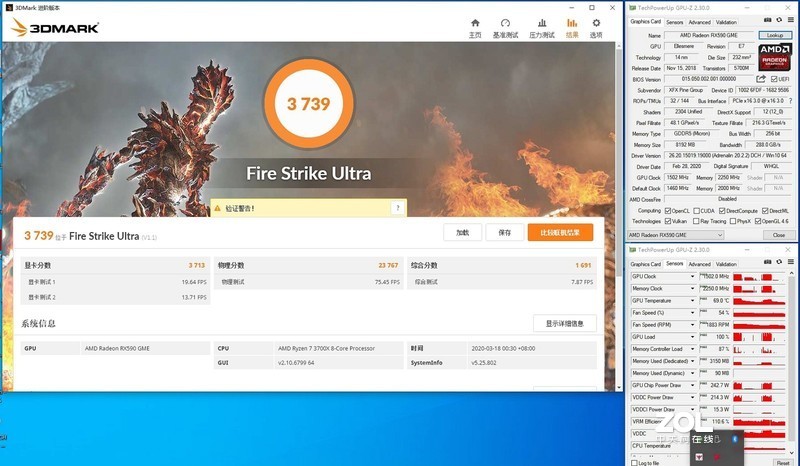Click camera icon in Sensors GPU-Z window
The width and height of the screenshot is (800, 466).
click(x=767, y=262)
